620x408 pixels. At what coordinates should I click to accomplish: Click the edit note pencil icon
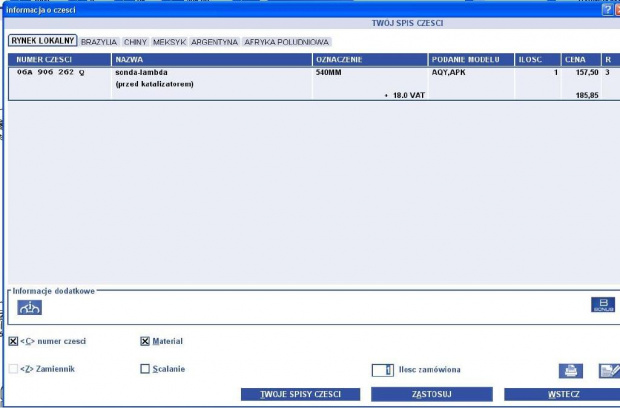click(608, 371)
